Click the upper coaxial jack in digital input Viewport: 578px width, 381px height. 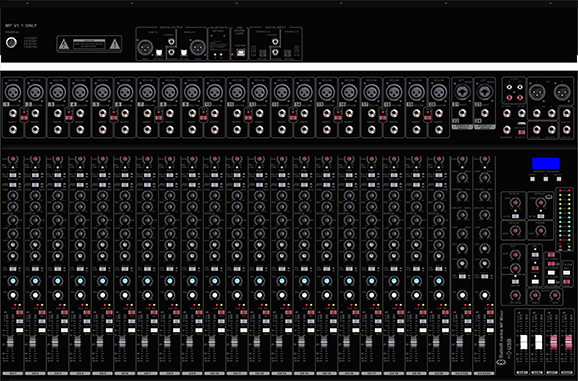pyautogui.click(x=275, y=42)
